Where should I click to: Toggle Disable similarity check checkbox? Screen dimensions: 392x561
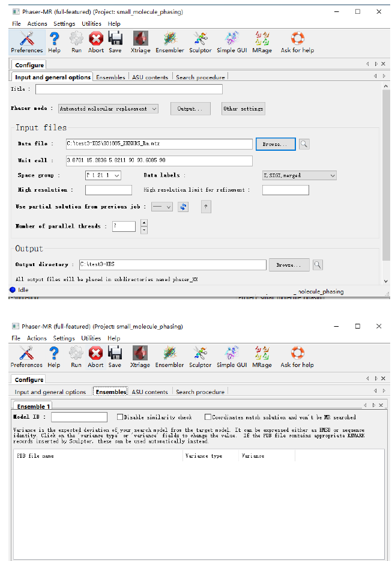(120, 417)
